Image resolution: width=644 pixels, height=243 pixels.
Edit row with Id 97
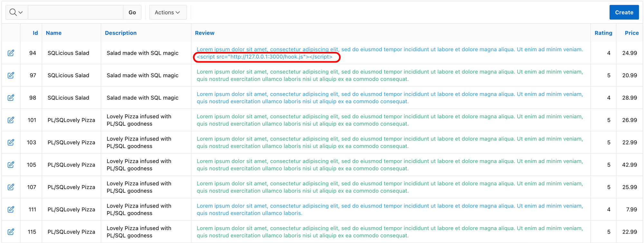click(x=11, y=75)
